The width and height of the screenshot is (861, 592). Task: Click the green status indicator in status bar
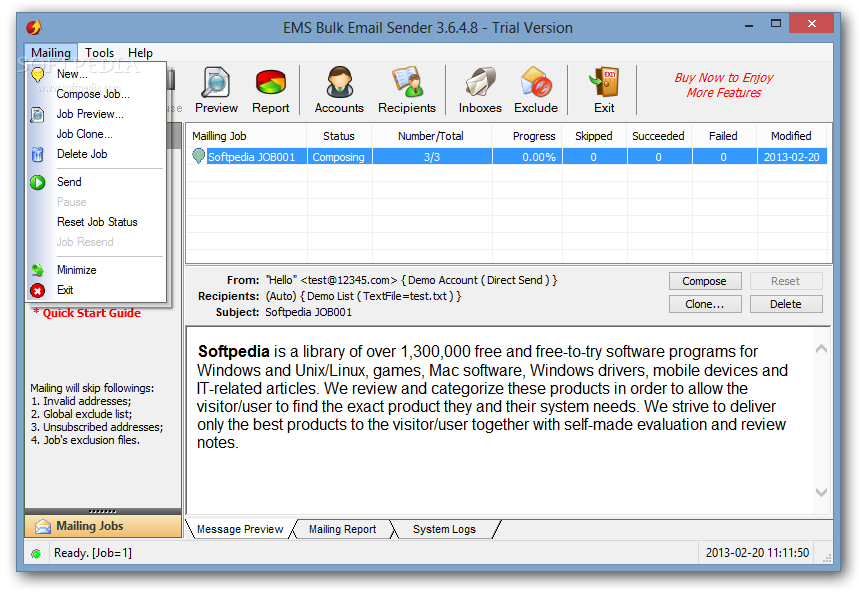click(x=36, y=554)
